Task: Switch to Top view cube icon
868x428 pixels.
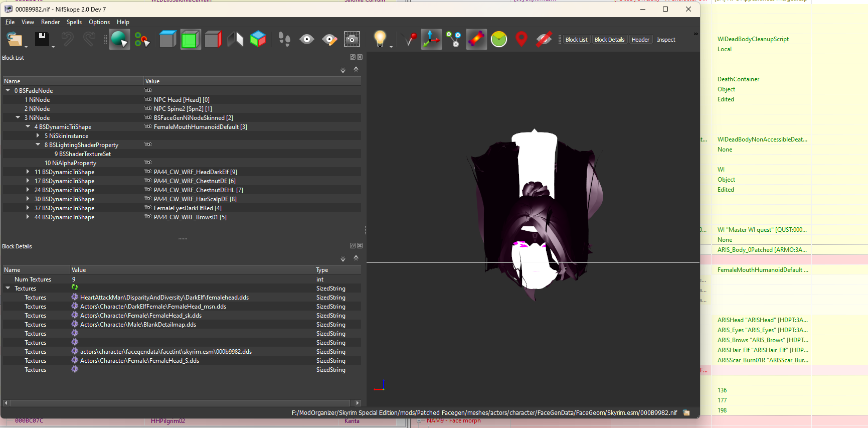Action: pyautogui.click(x=167, y=39)
